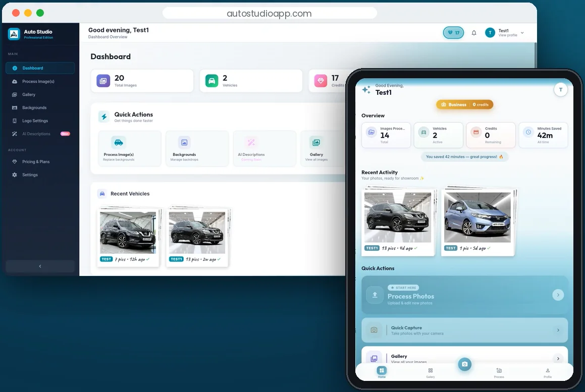The height and width of the screenshot is (392, 585).
Task: Open Logo Settings in the sidebar
Action: coord(40,121)
